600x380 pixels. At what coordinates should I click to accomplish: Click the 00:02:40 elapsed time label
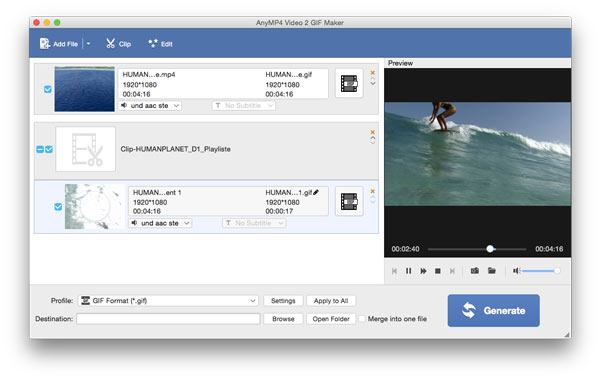[405, 249]
